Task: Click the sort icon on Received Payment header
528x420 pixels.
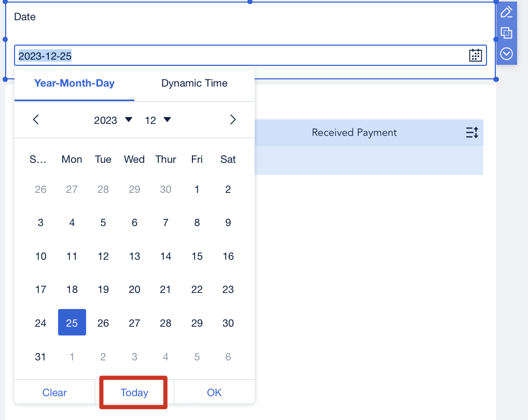Action: 472,132
